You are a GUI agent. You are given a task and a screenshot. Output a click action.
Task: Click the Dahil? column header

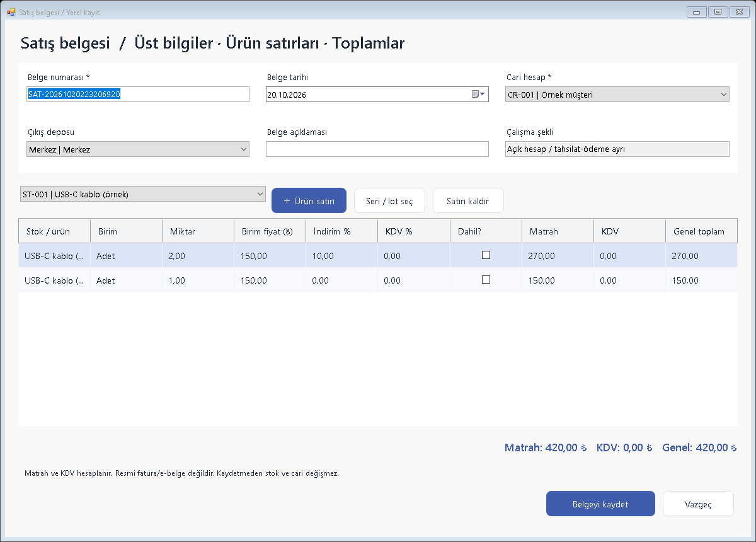486,231
